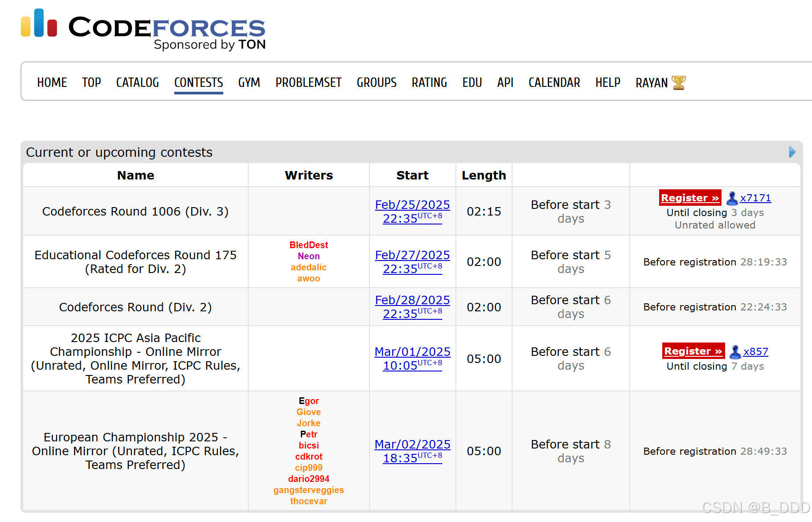
Task: Open writer BledDest's profile
Action: [308, 245]
